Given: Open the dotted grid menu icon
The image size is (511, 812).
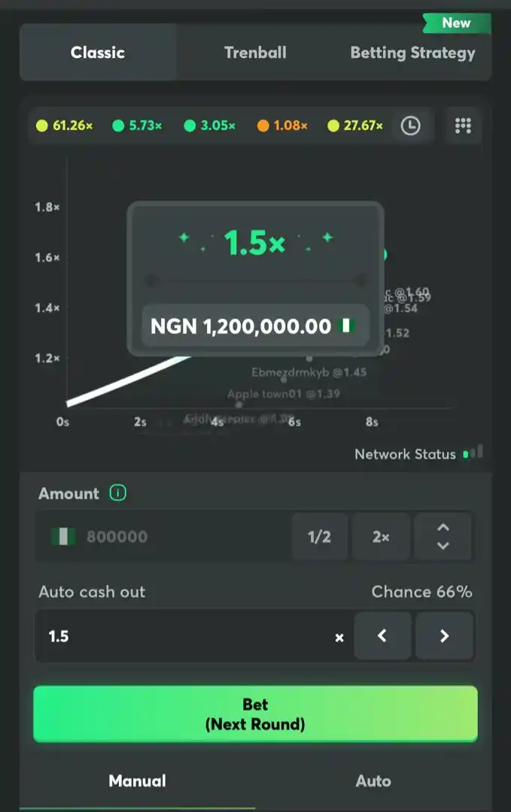Looking at the screenshot, I should pos(463,126).
